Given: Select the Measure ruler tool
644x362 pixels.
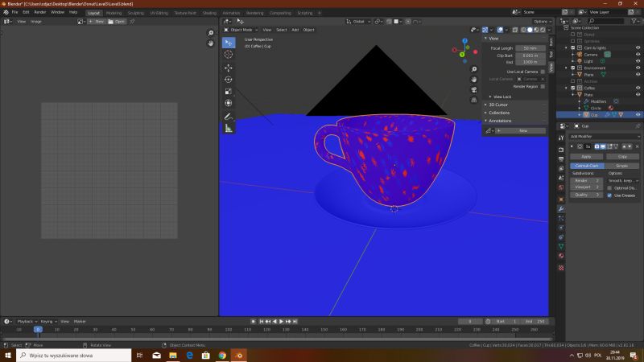Looking at the screenshot, I should point(229,129).
